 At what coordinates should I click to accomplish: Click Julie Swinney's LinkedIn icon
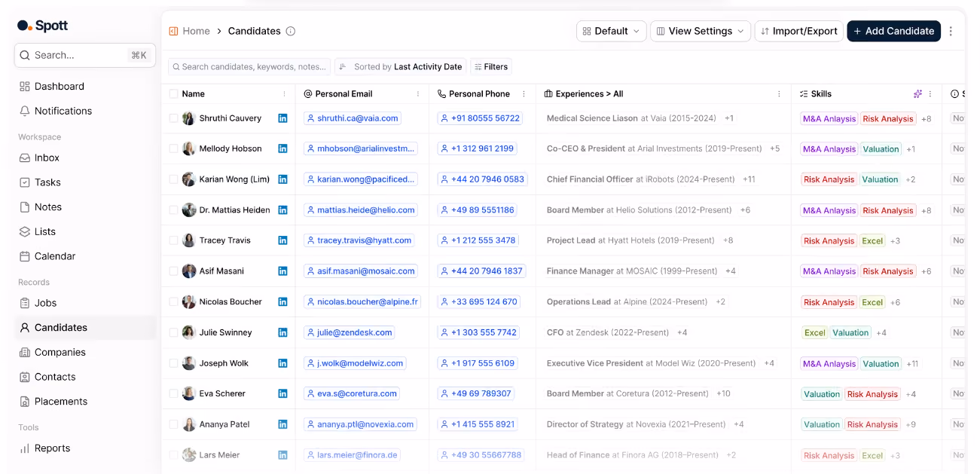coord(282,332)
